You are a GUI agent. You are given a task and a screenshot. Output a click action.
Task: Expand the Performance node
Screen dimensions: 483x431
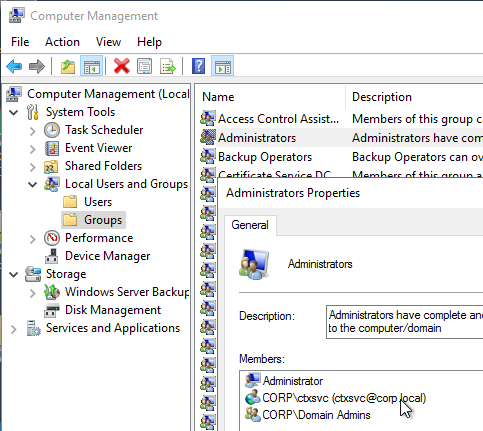[x=33, y=239]
